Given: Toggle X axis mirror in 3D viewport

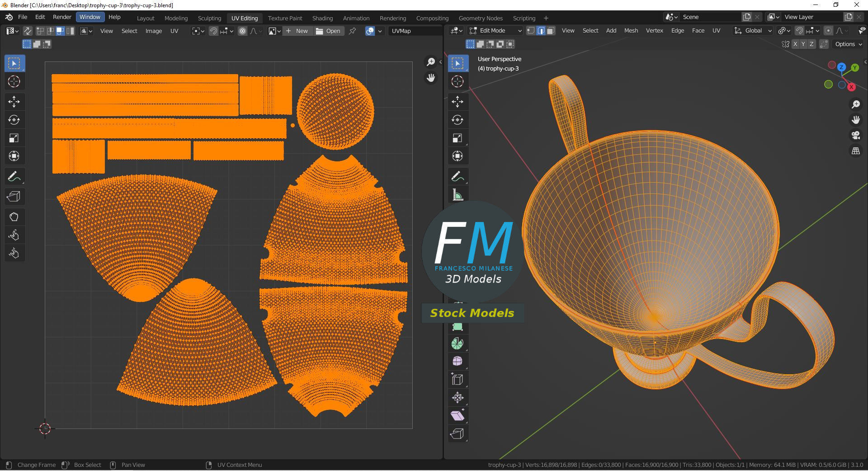Looking at the screenshot, I should (795, 44).
